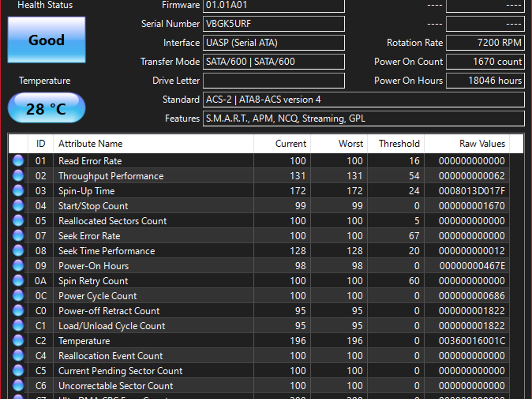Click the Power On Hours value box
This screenshot has width=532, height=399.
click(485, 81)
